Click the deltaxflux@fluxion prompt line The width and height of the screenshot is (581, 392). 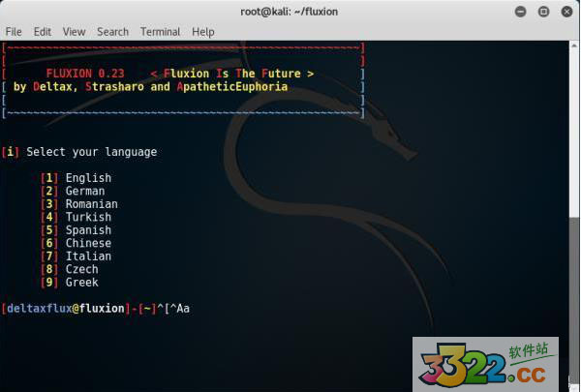coord(96,308)
